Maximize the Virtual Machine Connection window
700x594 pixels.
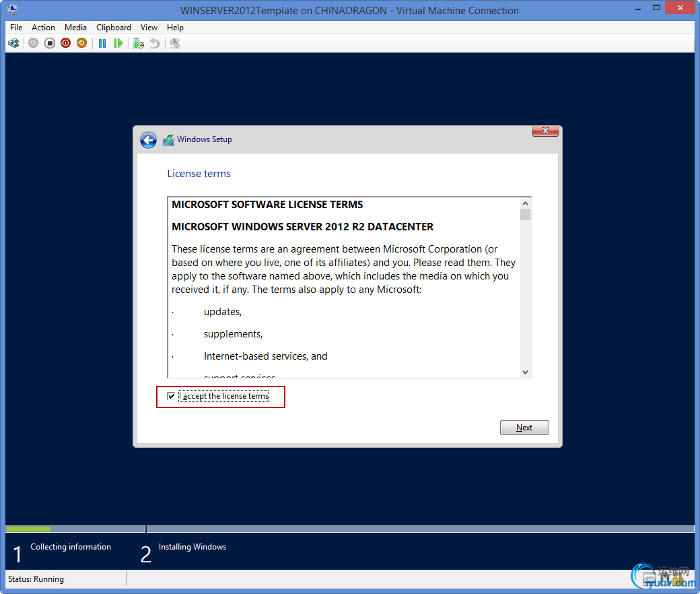(656, 7)
